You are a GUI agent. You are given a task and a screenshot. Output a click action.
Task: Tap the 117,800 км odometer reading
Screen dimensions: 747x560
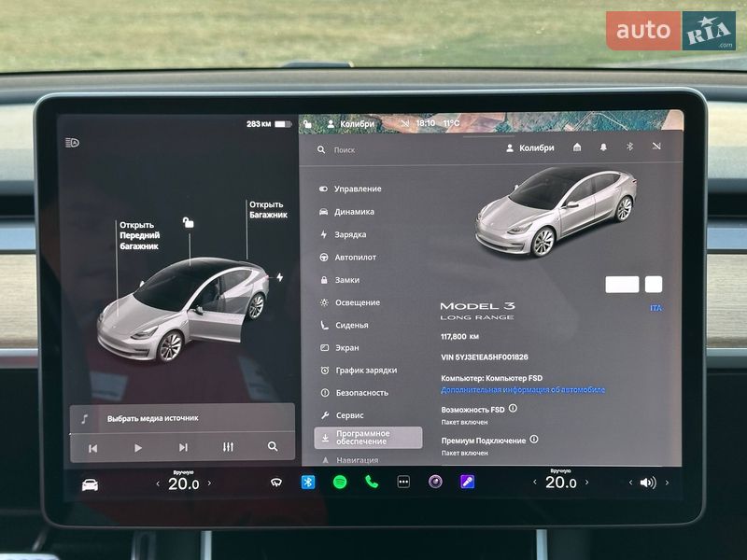[x=459, y=337]
